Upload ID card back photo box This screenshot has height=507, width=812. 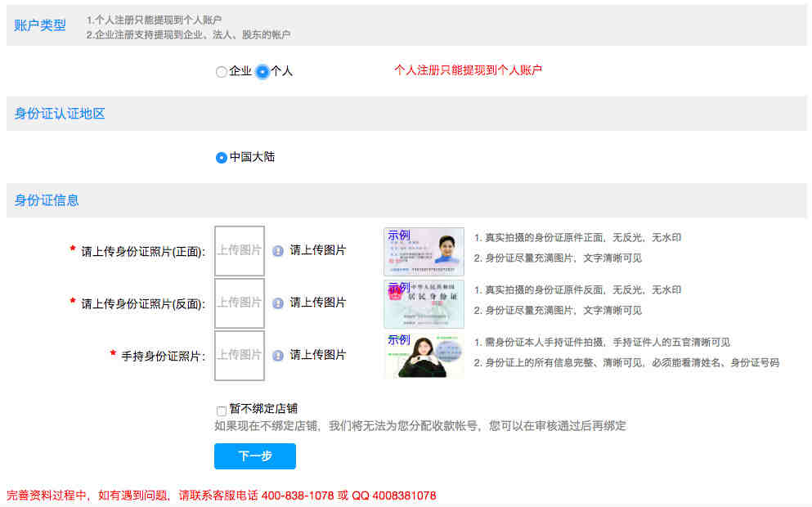click(x=239, y=303)
